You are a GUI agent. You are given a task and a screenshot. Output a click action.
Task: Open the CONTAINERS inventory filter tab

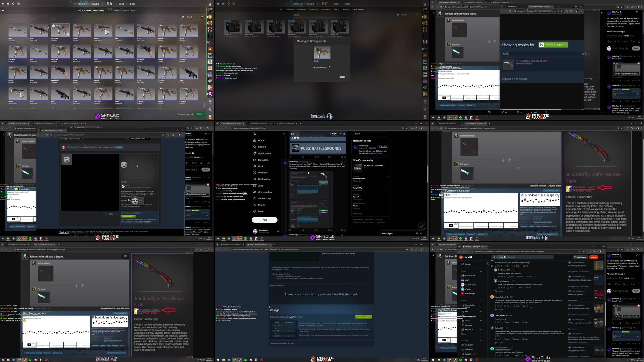[326, 10]
